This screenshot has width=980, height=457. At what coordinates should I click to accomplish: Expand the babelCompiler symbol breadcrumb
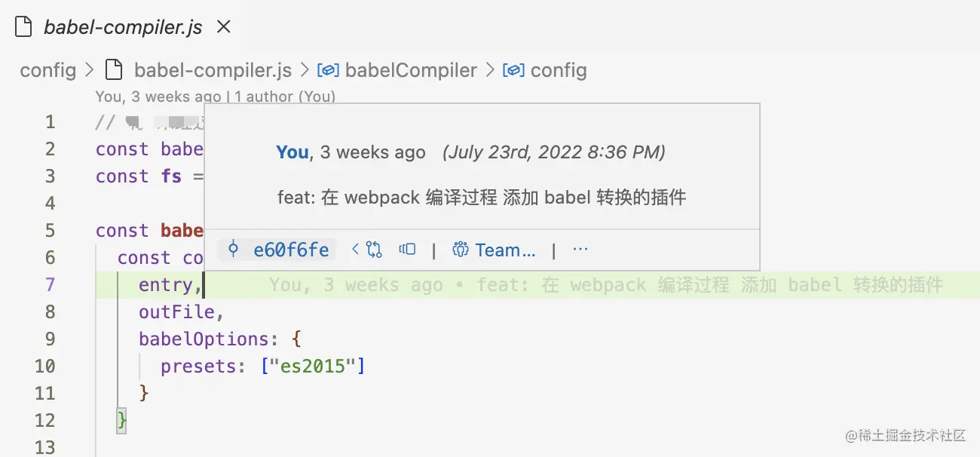(411, 70)
